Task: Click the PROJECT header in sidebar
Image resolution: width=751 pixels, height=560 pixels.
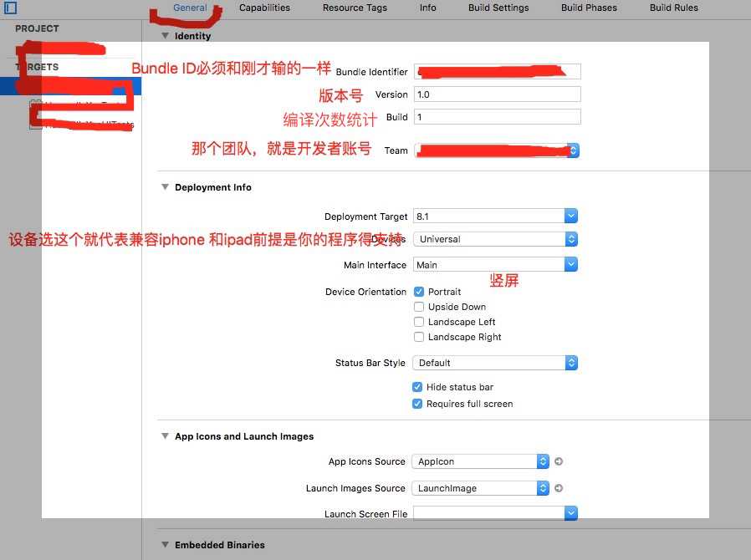Action: coord(37,28)
